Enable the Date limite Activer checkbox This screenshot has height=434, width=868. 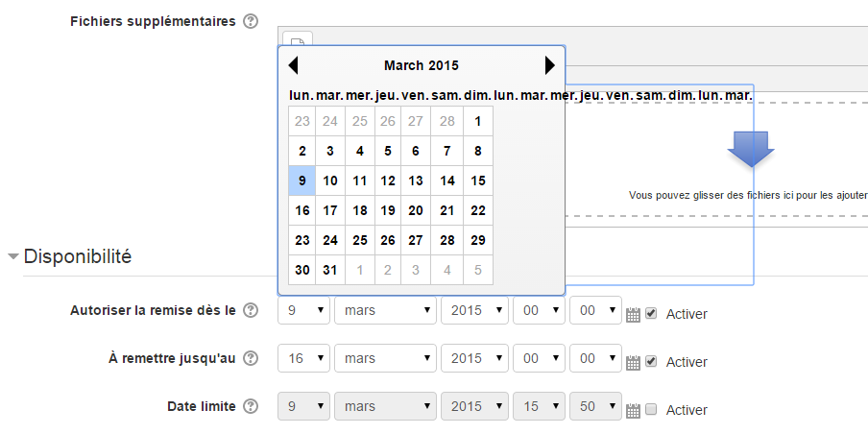651,410
